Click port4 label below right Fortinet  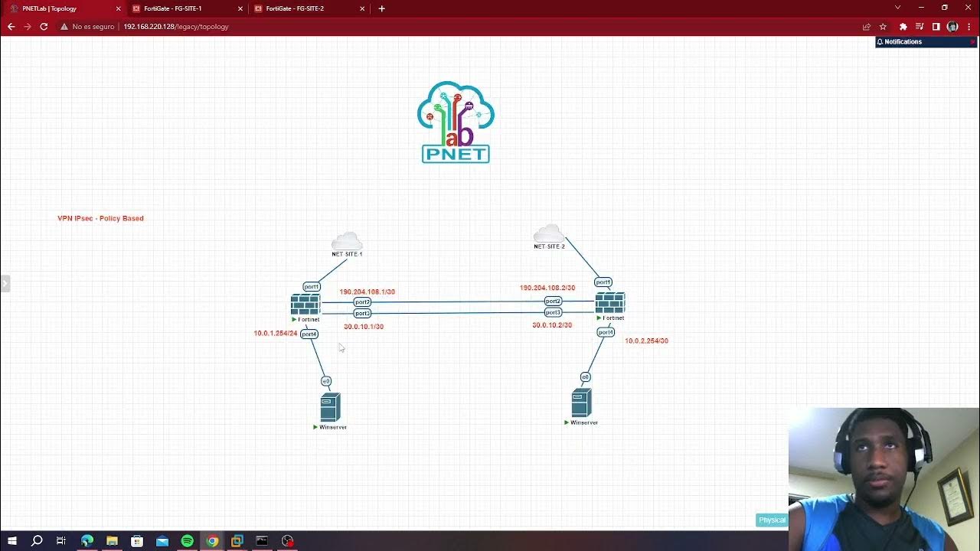pyautogui.click(x=606, y=332)
